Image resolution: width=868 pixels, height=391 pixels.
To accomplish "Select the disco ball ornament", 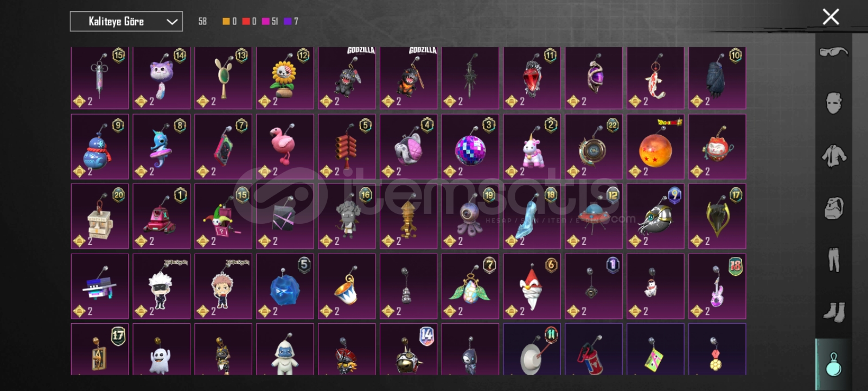I will click(470, 147).
